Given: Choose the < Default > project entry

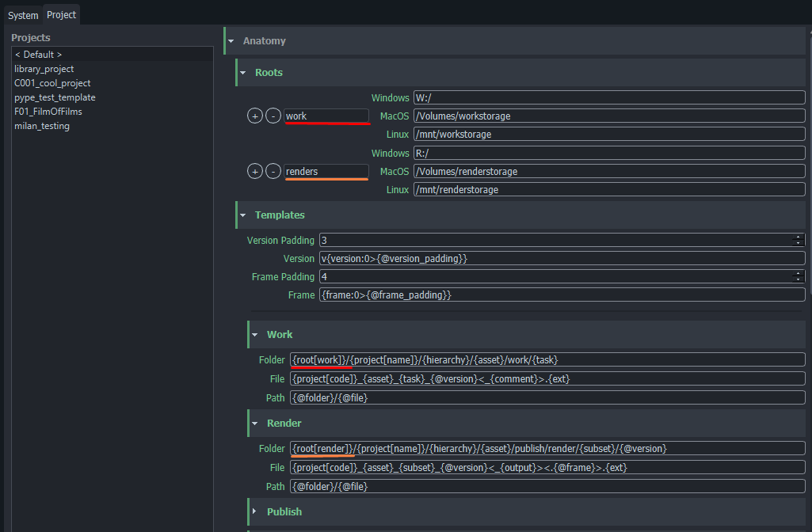Looking at the screenshot, I should [x=38, y=55].
